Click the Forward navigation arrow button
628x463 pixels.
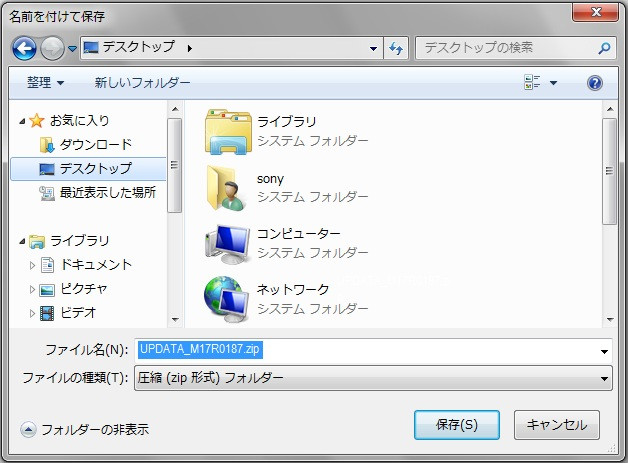pyautogui.click(x=52, y=47)
